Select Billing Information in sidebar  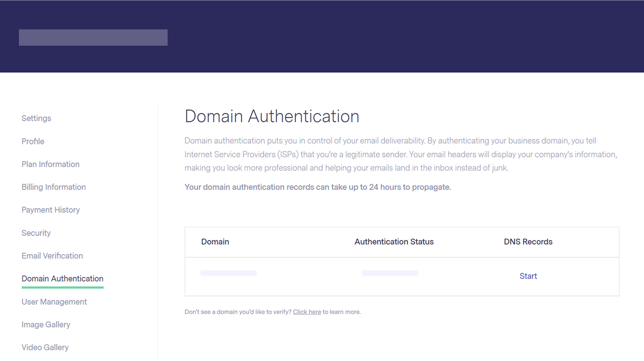(x=54, y=187)
